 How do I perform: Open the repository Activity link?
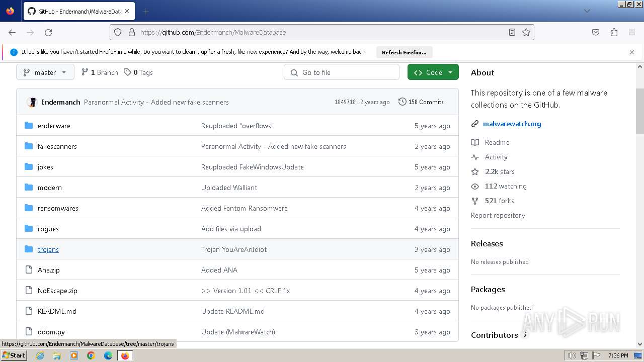[x=496, y=157]
